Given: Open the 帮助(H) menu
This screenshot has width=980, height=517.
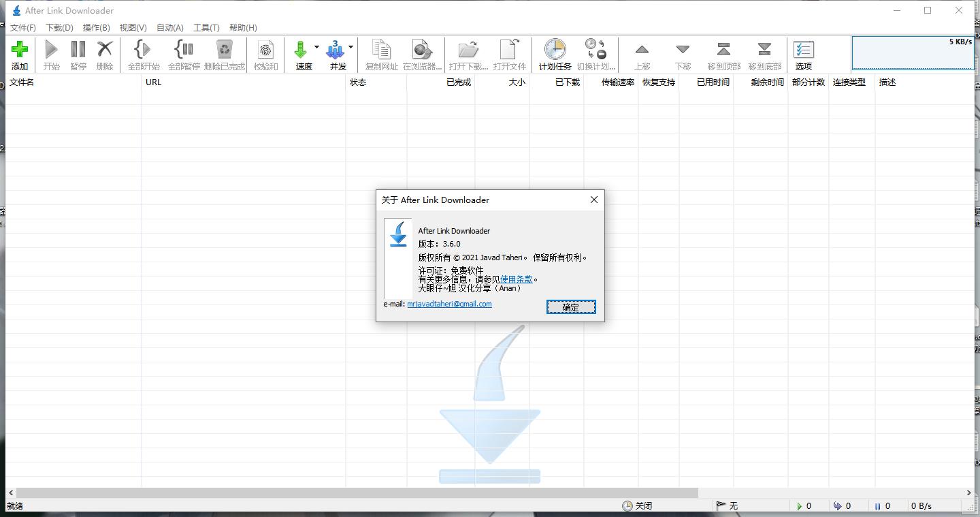Looking at the screenshot, I should tap(243, 28).
